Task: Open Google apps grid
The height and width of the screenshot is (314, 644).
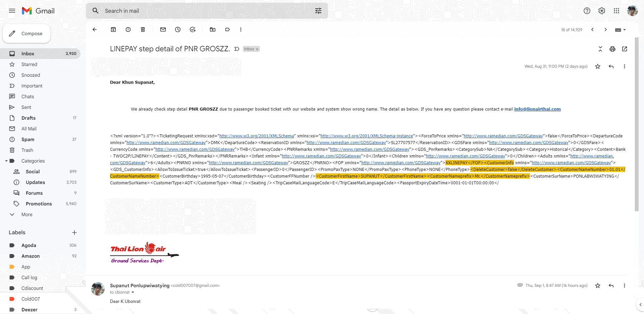Action: coord(616,11)
